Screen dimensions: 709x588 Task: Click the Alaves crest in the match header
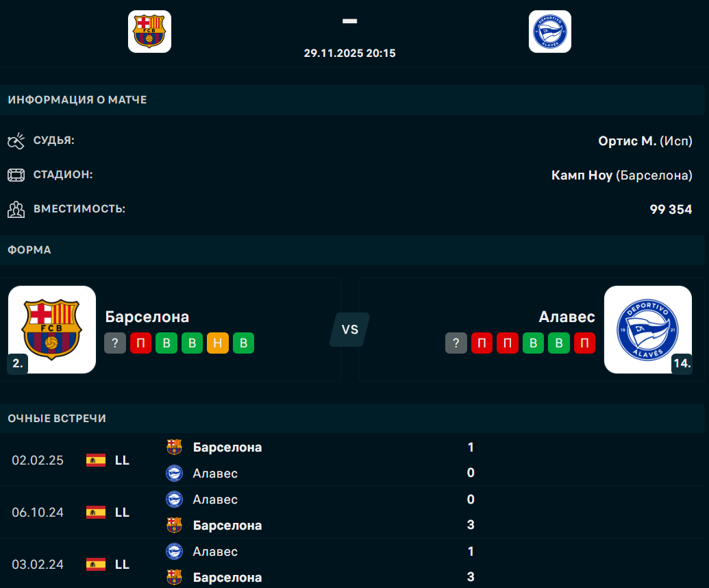coord(550,32)
